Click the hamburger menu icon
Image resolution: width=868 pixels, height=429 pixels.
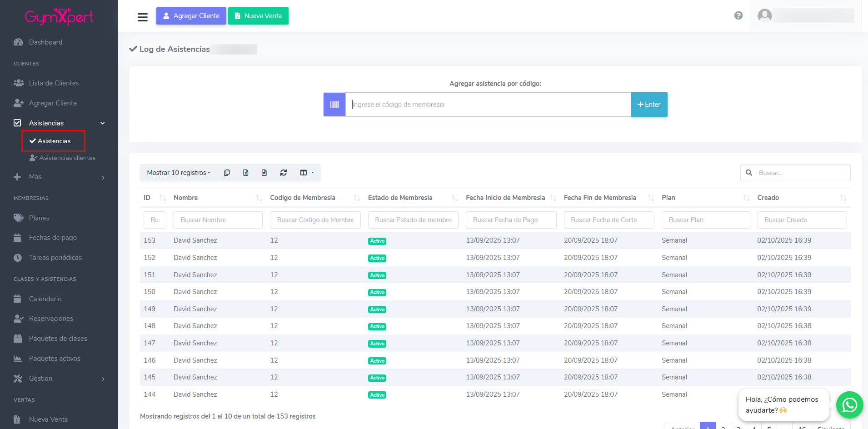(x=143, y=17)
